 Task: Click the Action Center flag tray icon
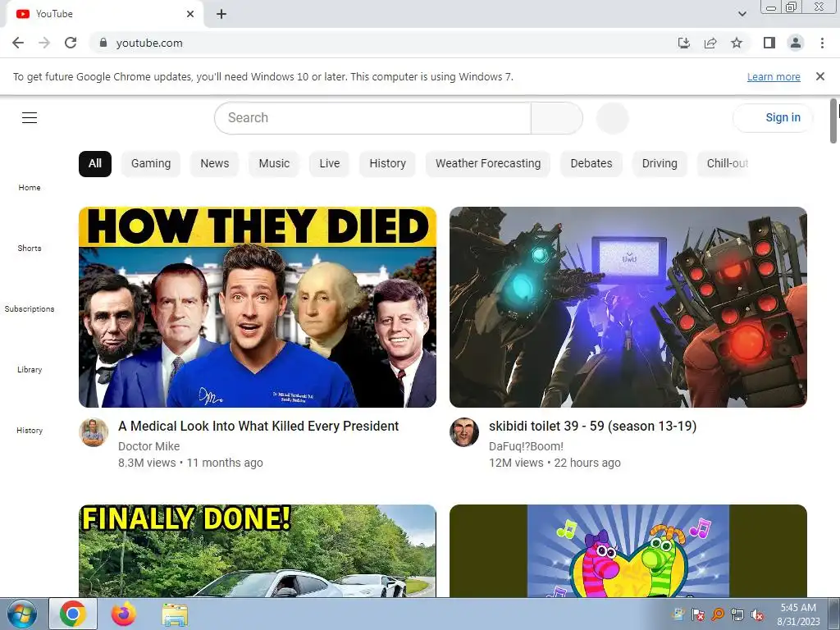pyautogui.click(x=697, y=615)
